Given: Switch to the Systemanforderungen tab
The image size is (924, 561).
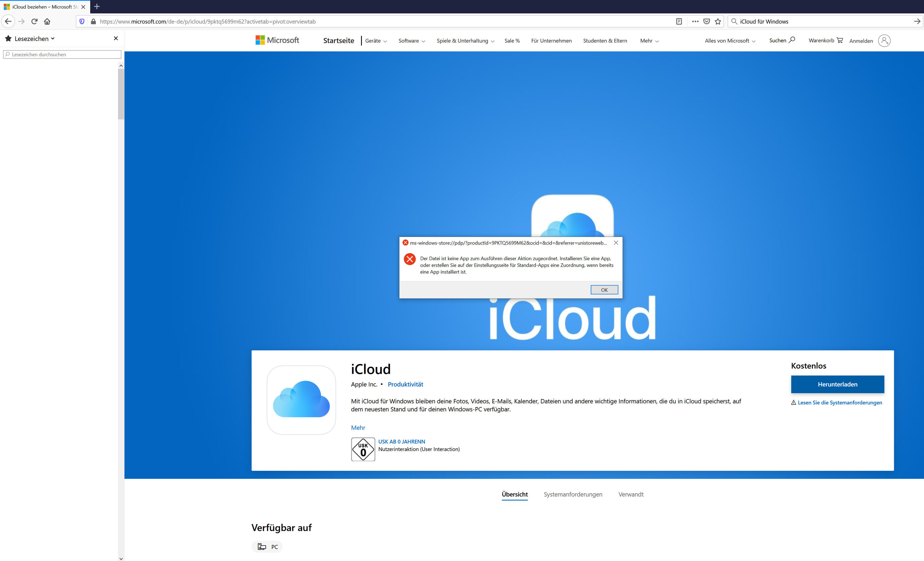Looking at the screenshot, I should 573,494.
